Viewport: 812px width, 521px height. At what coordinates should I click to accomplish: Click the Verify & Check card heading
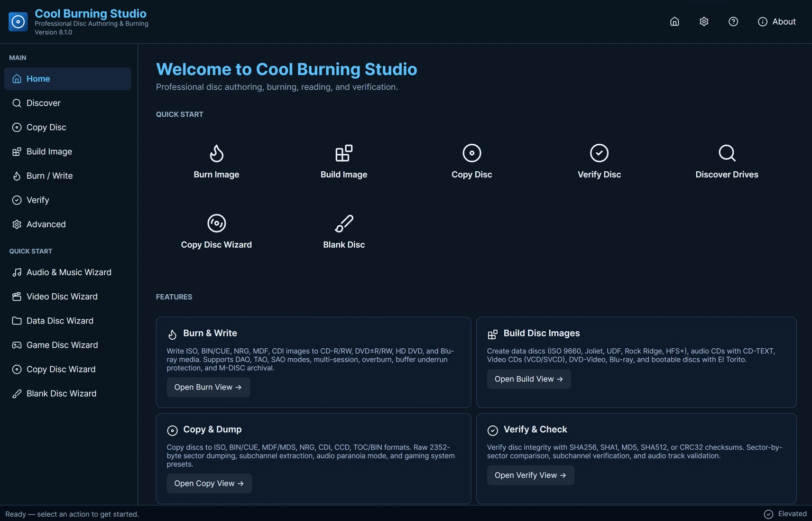coord(536,430)
